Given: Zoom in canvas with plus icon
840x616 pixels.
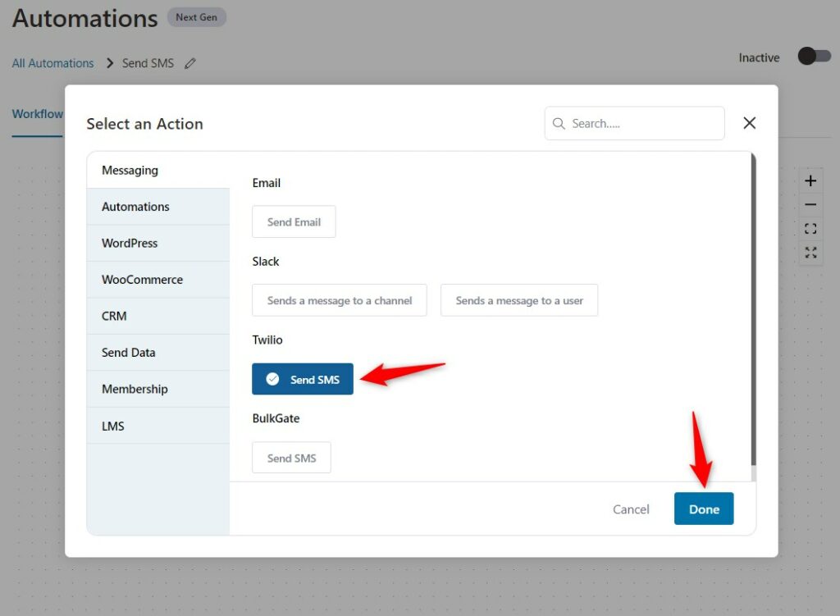Looking at the screenshot, I should click(810, 181).
